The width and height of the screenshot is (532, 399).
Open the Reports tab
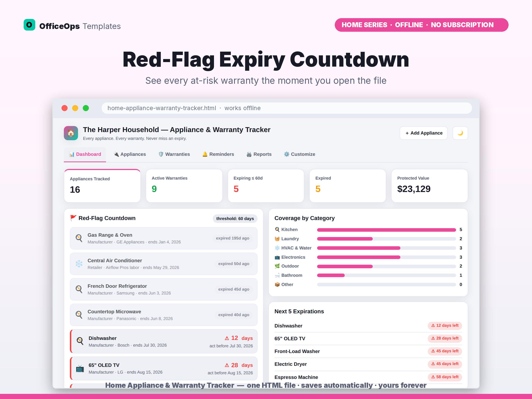point(259,154)
